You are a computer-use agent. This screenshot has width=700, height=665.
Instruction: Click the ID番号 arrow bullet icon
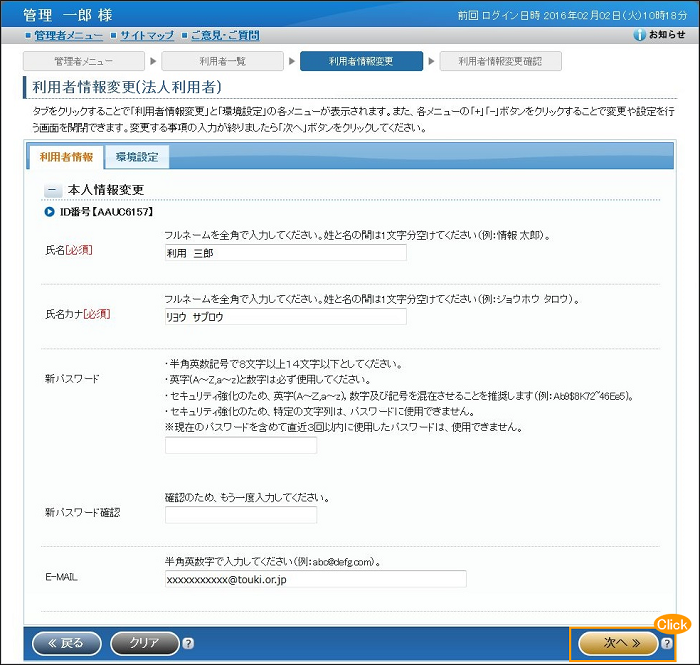(x=49, y=212)
